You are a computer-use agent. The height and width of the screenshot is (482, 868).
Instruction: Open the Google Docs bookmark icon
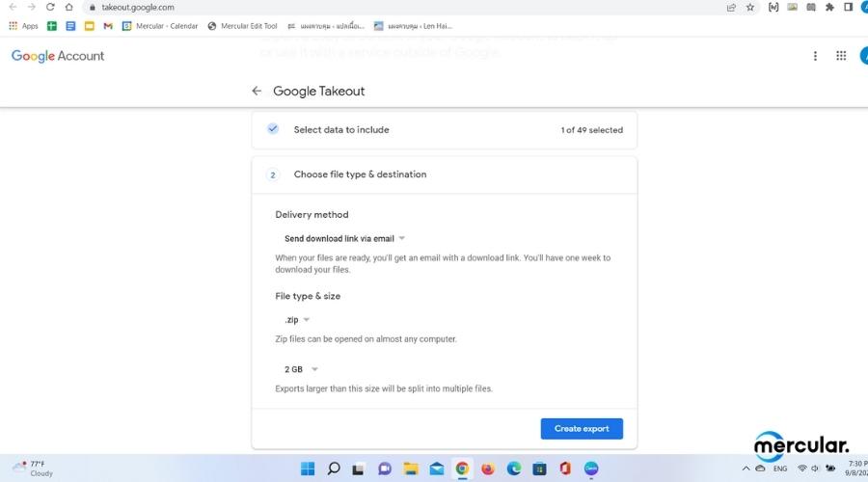click(70, 26)
